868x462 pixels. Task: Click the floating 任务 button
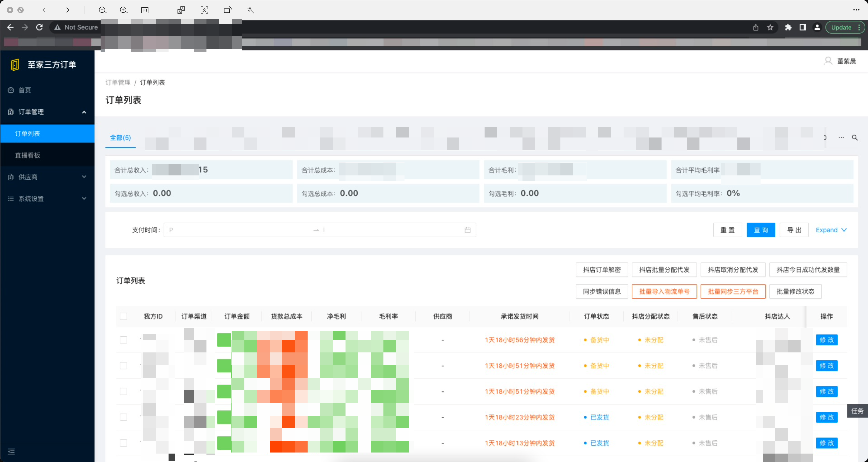click(x=857, y=411)
